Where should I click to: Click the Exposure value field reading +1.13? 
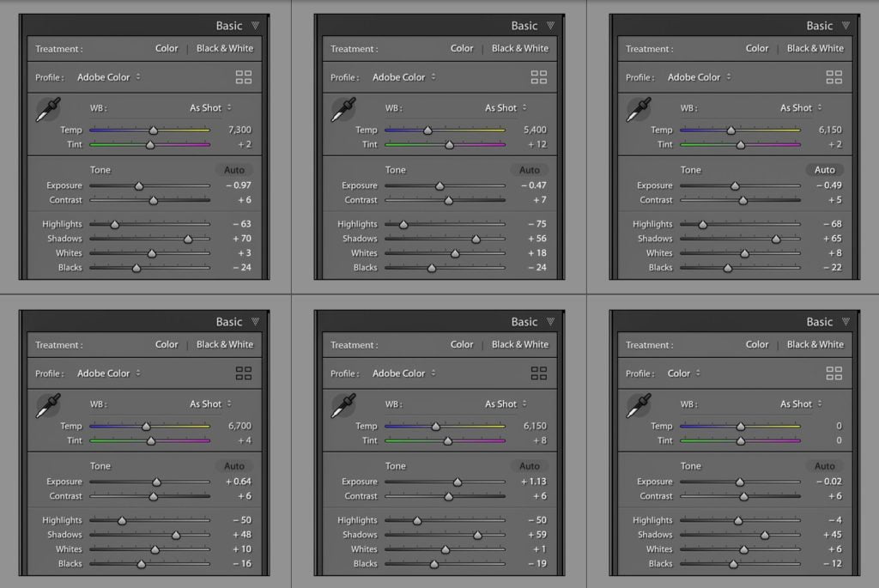(x=533, y=482)
